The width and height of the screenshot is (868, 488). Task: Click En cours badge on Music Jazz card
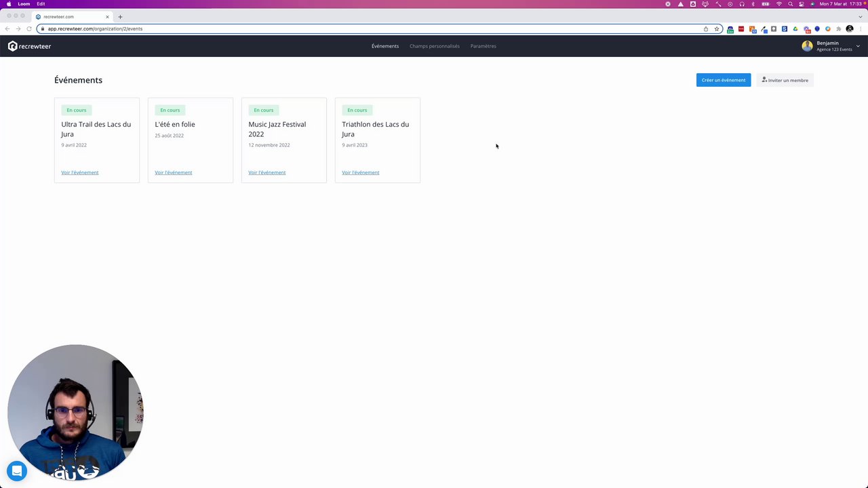[264, 110]
